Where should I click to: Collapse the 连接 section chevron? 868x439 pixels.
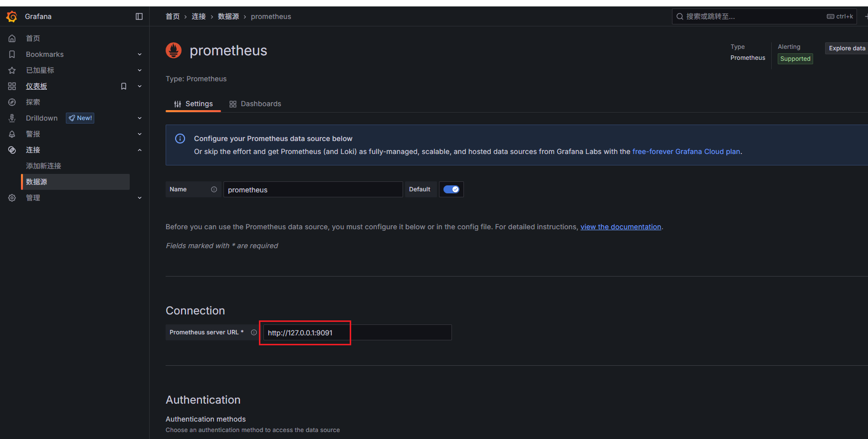[140, 150]
